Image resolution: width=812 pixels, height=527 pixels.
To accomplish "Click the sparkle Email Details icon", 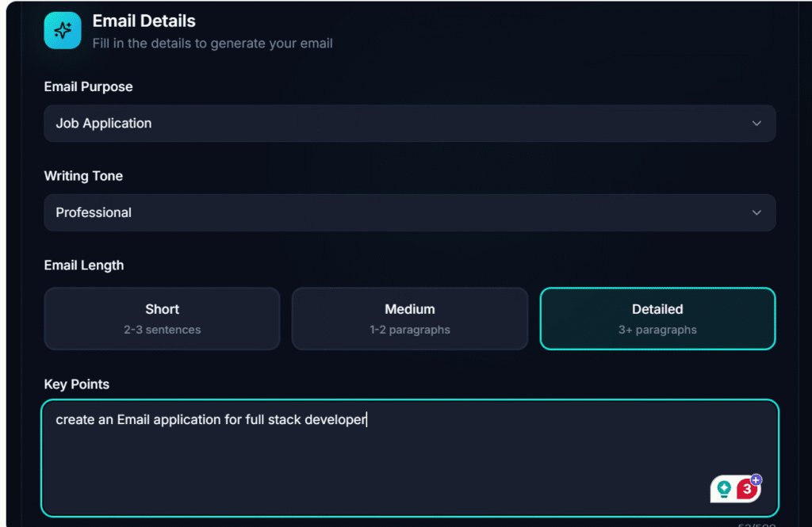I will 62,30.
